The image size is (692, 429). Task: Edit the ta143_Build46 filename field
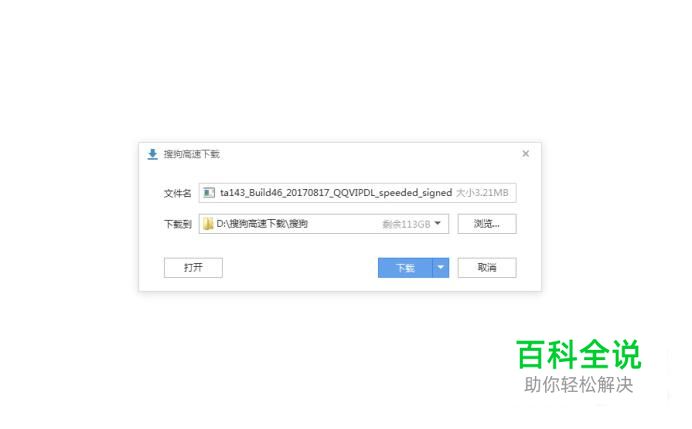tap(357, 193)
